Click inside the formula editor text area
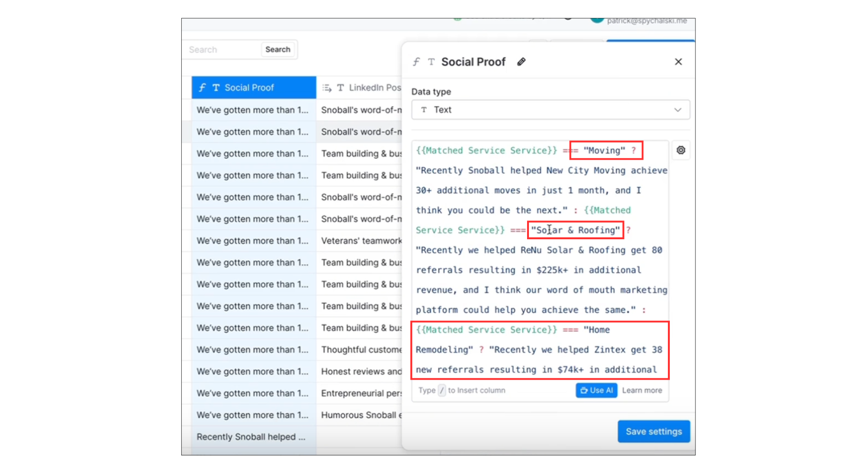The height and width of the screenshot is (466, 868). pyautogui.click(x=540, y=260)
